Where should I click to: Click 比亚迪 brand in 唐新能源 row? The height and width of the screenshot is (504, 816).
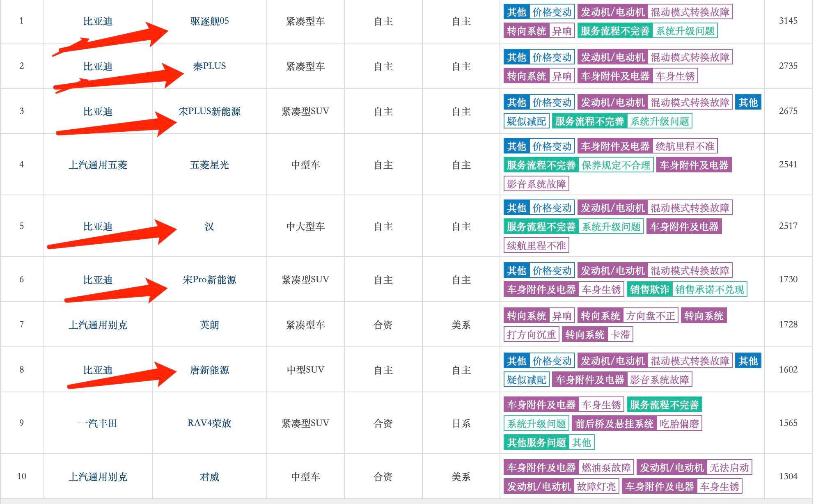(x=98, y=370)
